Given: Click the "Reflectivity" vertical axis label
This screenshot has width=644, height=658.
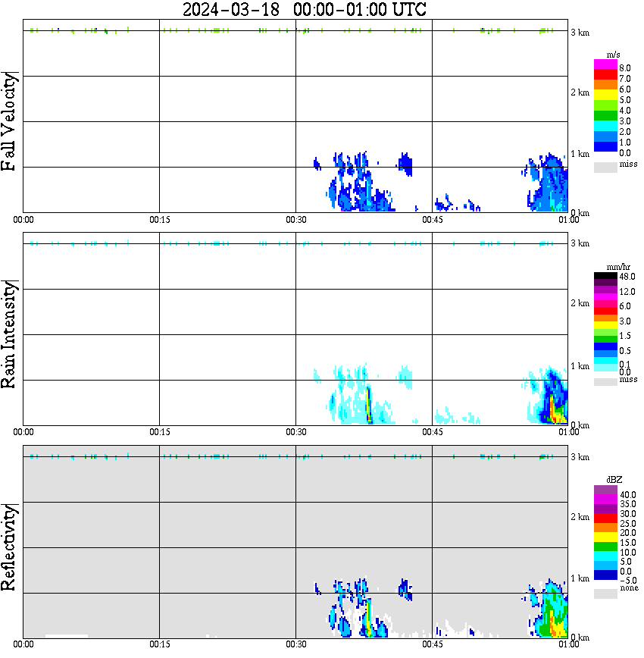Looking at the screenshot, I should pos(9,547).
